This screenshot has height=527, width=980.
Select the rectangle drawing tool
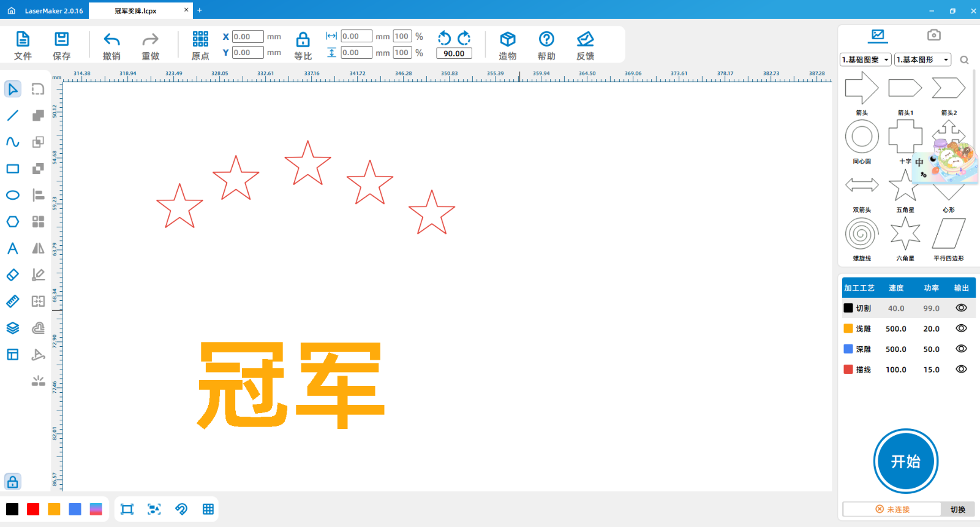pyautogui.click(x=12, y=169)
